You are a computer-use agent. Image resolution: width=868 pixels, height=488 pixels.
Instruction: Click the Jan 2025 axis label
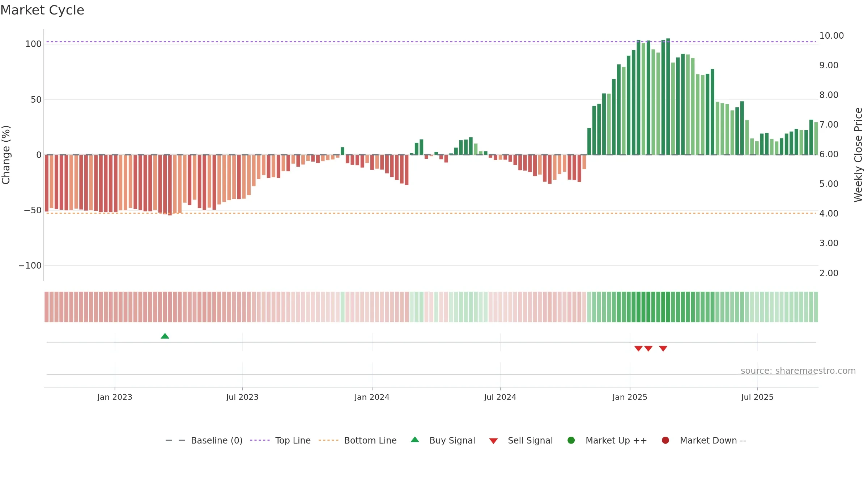pos(630,397)
